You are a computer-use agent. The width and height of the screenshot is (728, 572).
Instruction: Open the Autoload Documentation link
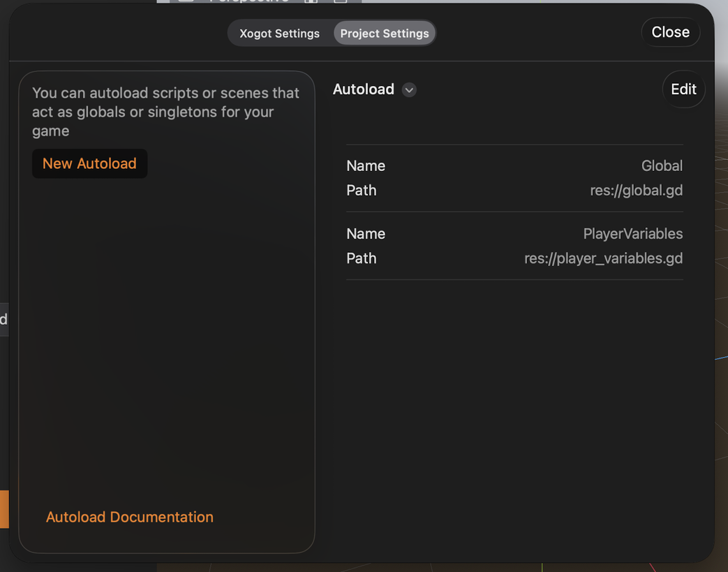tap(130, 517)
